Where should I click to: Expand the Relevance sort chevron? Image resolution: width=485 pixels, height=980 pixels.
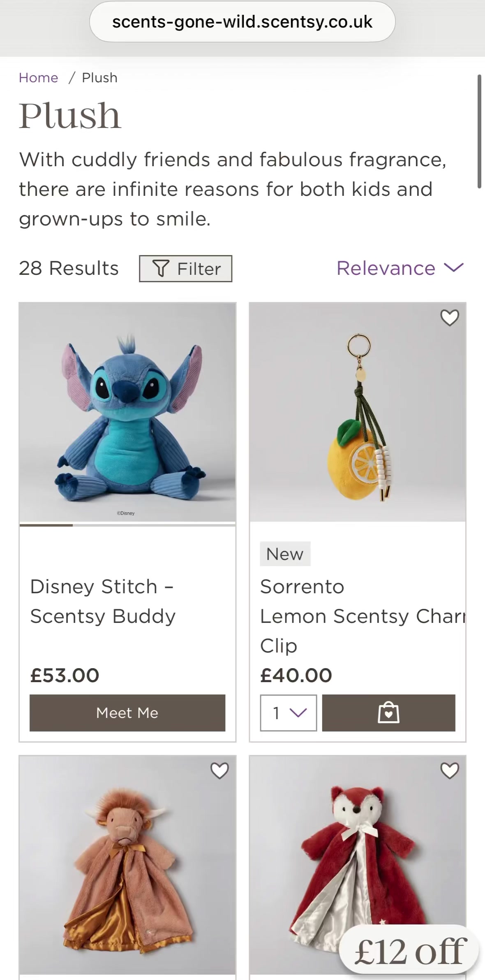tap(454, 268)
